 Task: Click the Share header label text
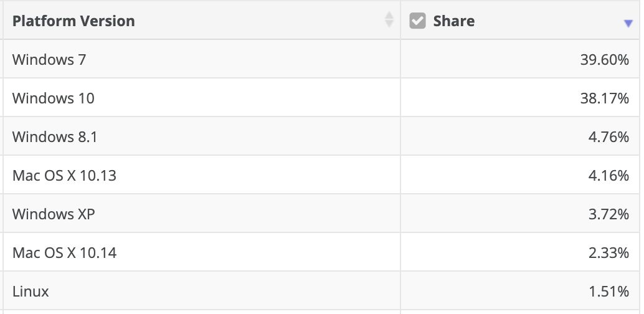[x=453, y=21]
